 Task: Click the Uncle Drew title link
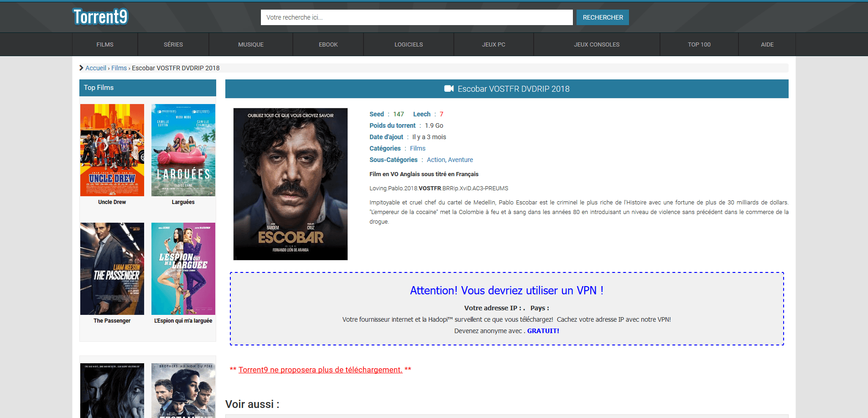click(x=112, y=202)
